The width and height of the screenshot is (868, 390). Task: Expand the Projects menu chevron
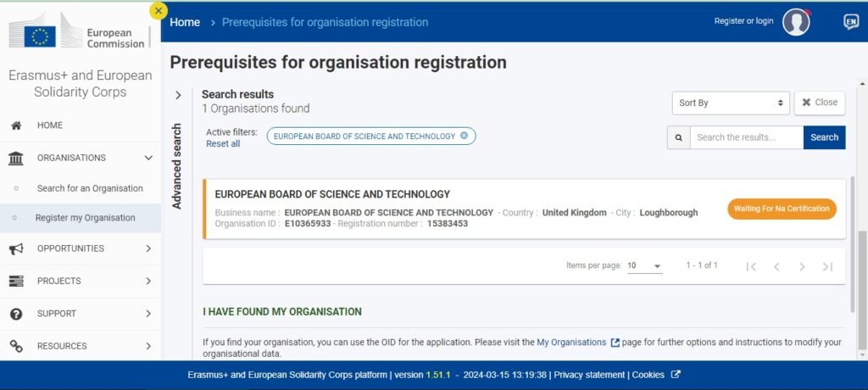(148, 281)
